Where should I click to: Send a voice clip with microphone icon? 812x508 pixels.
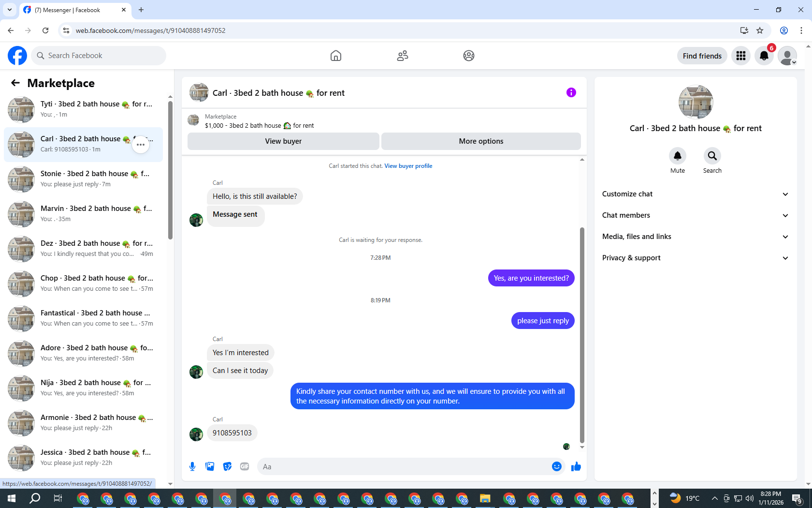pos(192,466)
